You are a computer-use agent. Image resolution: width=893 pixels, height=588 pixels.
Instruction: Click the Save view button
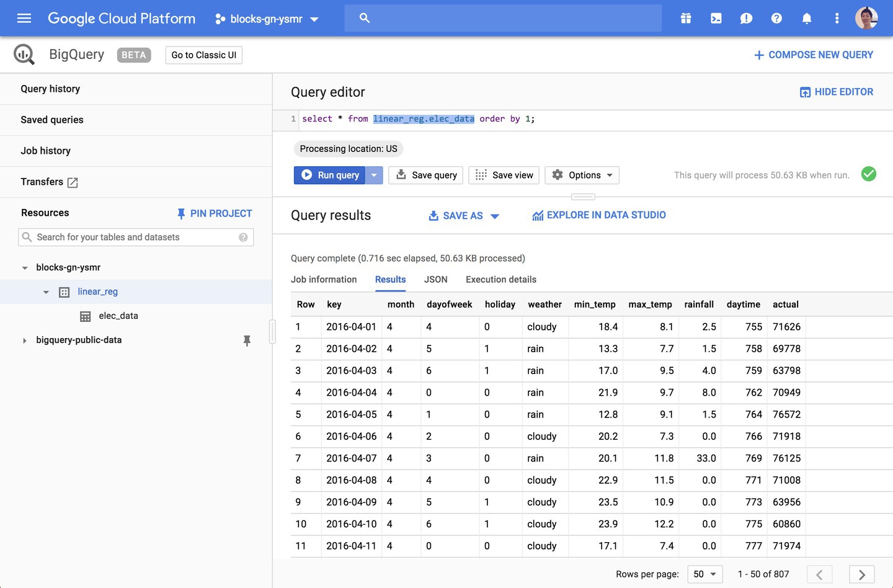click(504, 176)
